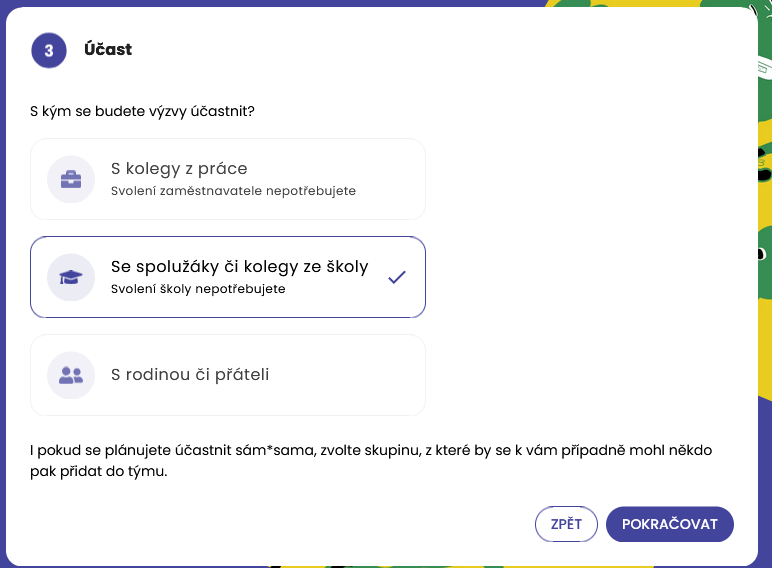Click the "Účast" step heading
Viewport: 772px width, 568px height.
108,50
